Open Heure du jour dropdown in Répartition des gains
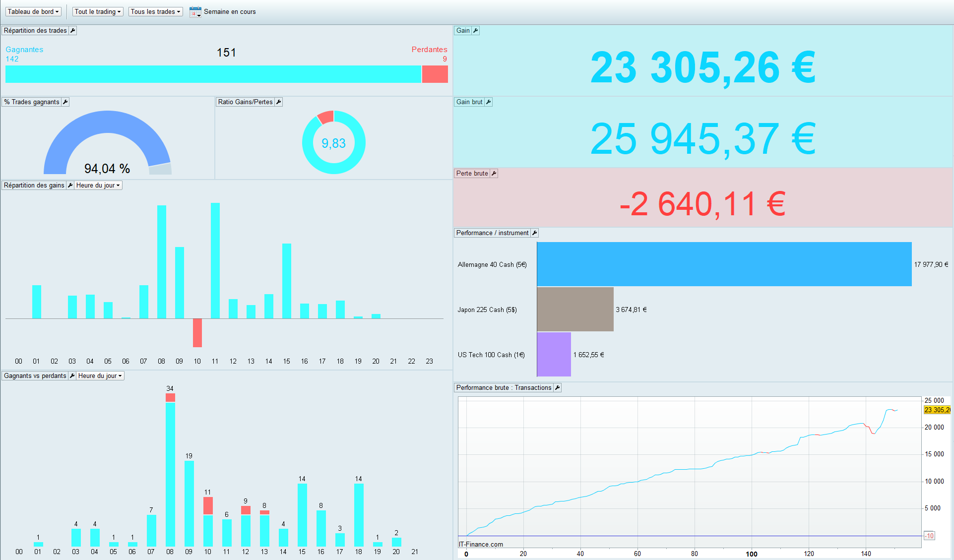The height and width of the screenshot is (560, 954). (98, 186)
